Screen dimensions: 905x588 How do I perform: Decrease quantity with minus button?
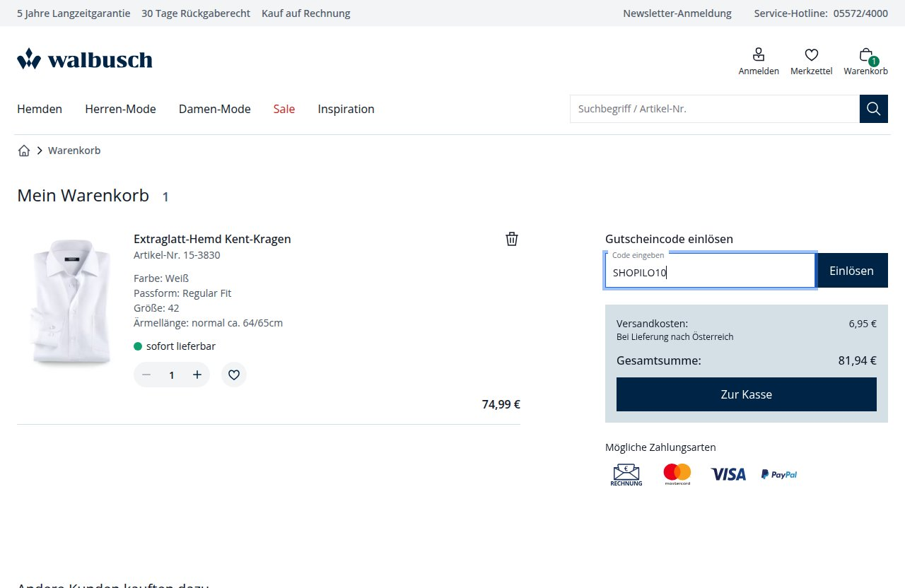pyautogui.click(x=146, y=375)
